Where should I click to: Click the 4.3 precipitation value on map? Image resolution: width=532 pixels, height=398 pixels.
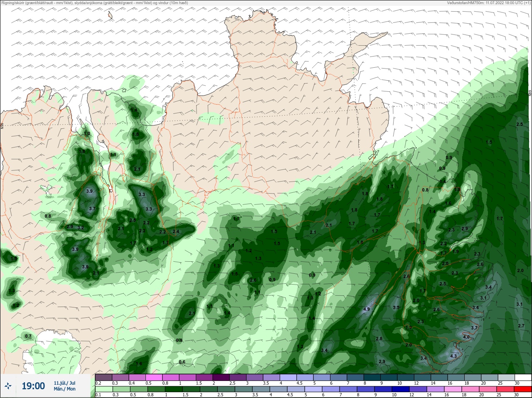[x=453, y=356]
